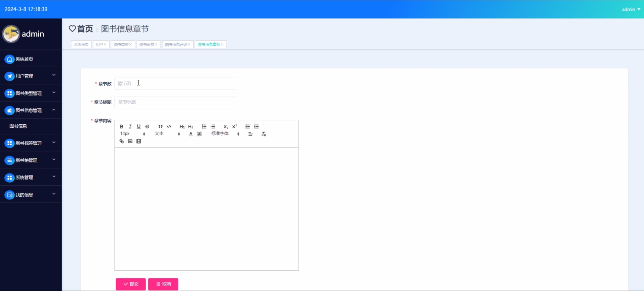Decrease indent in editor
644x291 pixels.
pos(248,126)
